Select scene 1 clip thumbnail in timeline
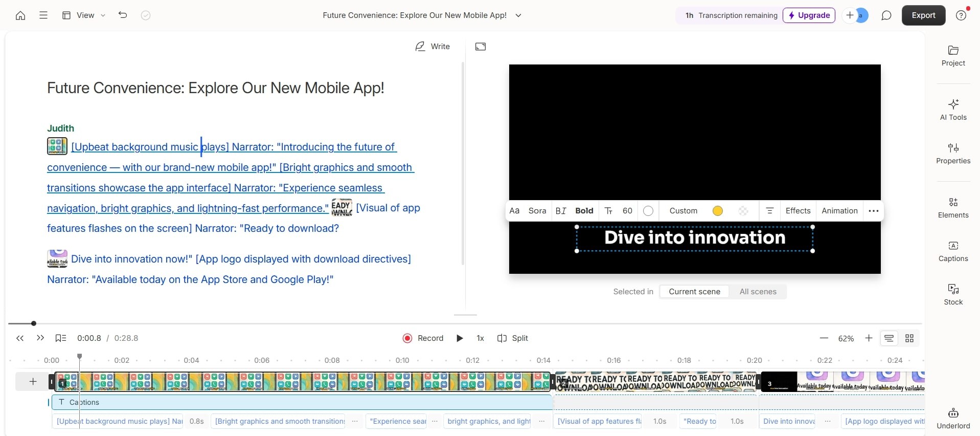Image resolution: width=980 pixels, height=436 pixels. [303, 382]
